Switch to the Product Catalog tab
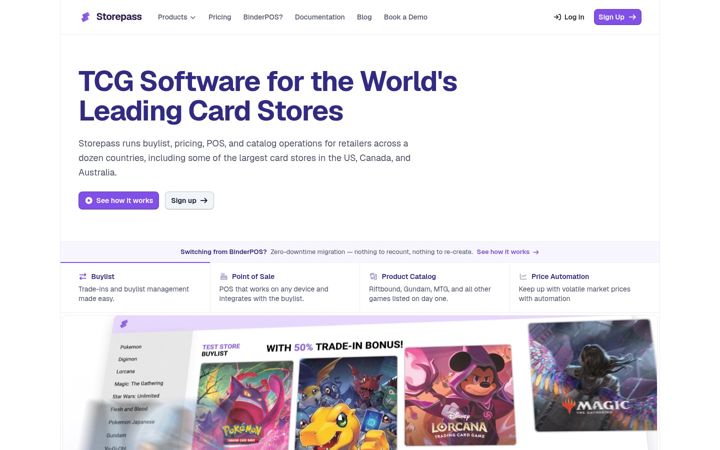 (434, 287)
